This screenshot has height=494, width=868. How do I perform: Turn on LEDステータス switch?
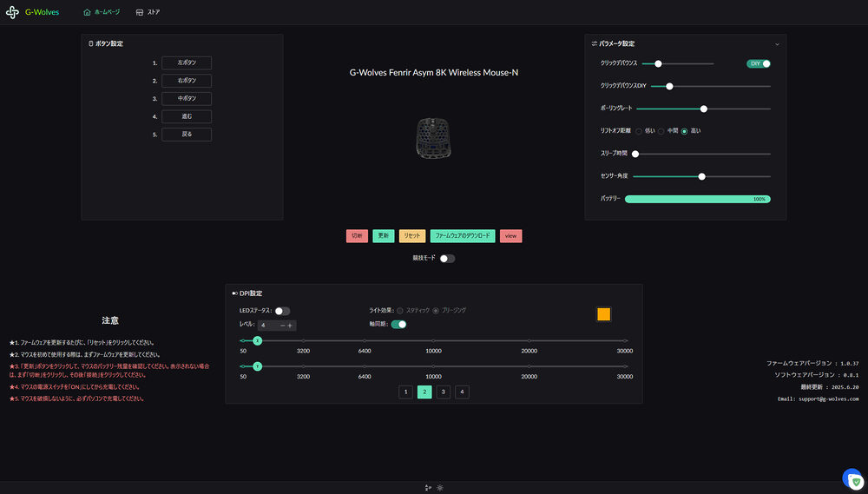click(282, 311)
